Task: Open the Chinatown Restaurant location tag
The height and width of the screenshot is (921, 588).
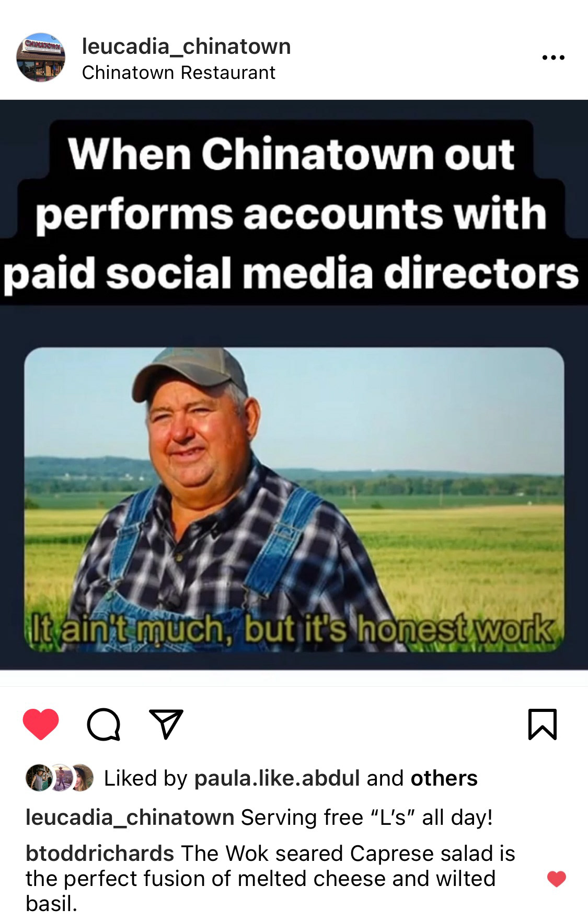Action: tap(178, 73)
